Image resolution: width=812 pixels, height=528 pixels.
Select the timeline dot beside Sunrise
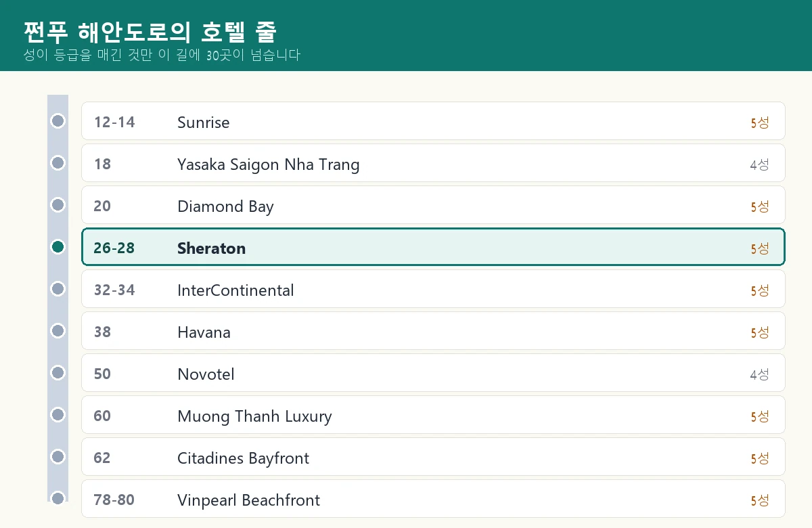[x=58, y=121]
